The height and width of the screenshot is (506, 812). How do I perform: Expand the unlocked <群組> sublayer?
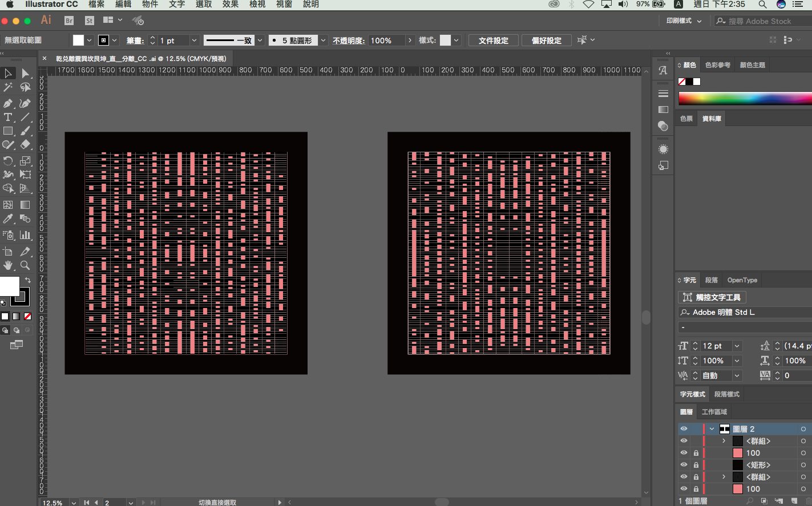tap(724, 441)
